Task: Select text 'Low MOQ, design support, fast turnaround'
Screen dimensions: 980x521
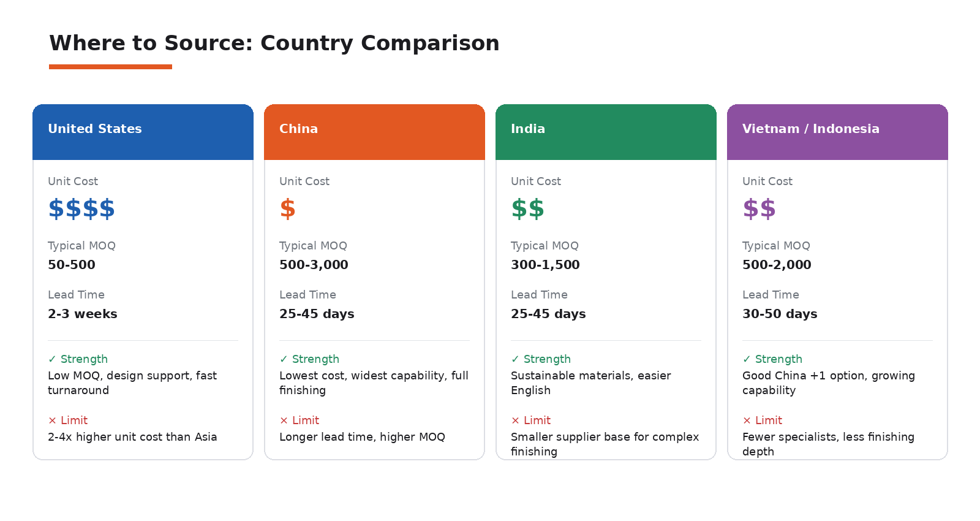Action: click(132, 383)
